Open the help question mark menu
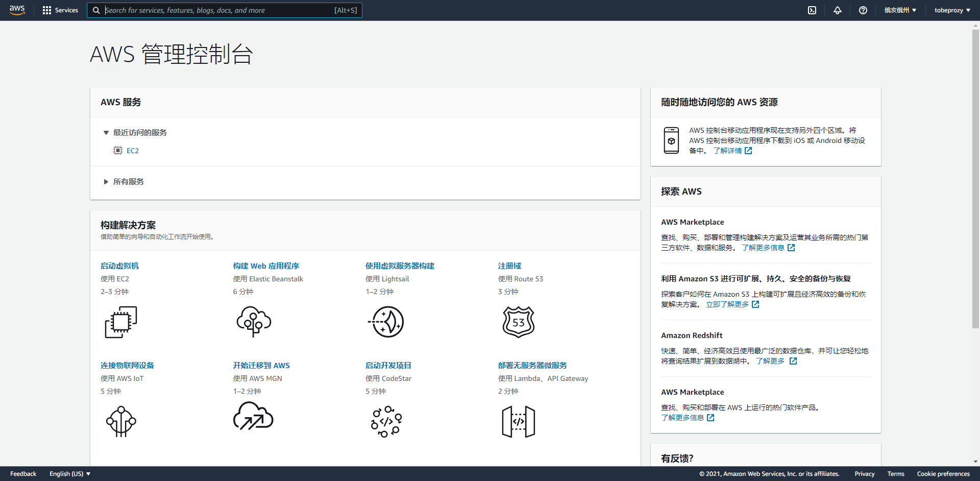This screenshot has height=481, width=980. tap(863, 10)
